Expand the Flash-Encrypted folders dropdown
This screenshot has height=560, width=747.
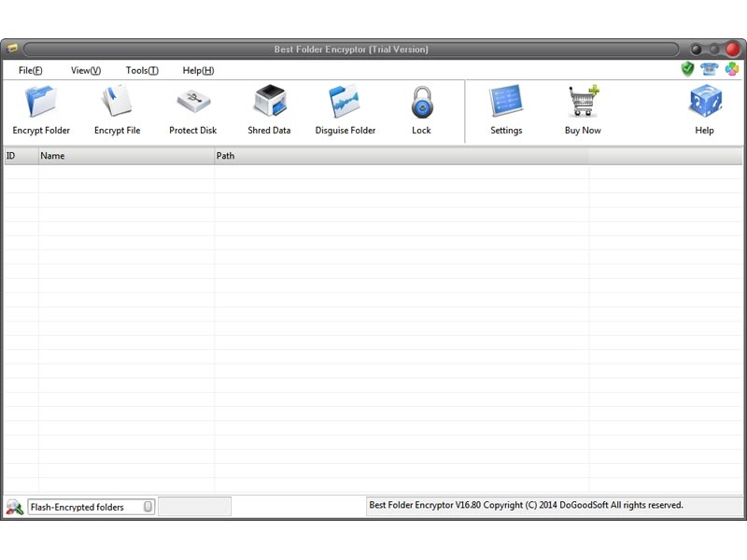click(148, 507)
